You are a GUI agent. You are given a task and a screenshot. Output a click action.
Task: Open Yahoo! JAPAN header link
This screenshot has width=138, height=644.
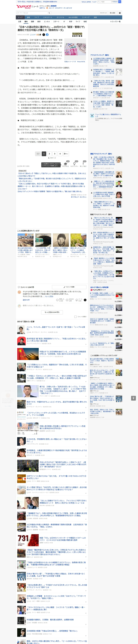pyautogui.click(x=86, y=2)
